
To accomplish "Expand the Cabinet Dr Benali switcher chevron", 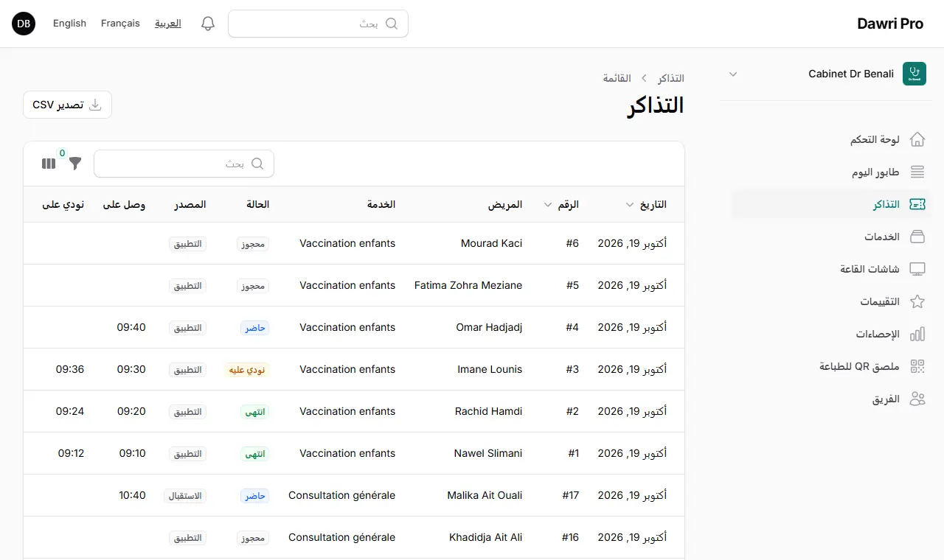I will [732, 74].
